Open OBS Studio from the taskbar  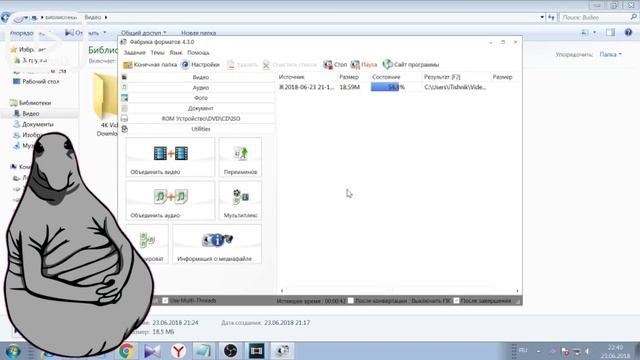pos(230,351)
